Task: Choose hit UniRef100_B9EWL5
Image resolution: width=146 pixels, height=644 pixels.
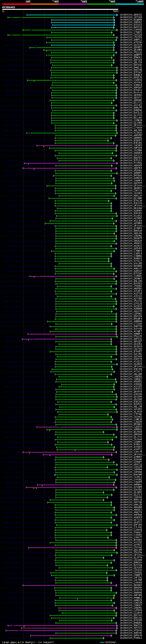Action: coord(131,75)
